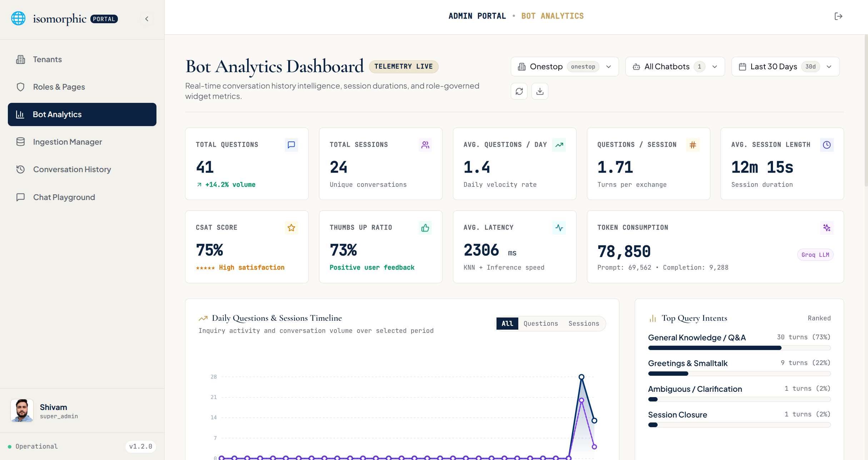Select Bot Analytics sidebar item
The height and width of the screenshot is (460, 868).
click(82, 114)
